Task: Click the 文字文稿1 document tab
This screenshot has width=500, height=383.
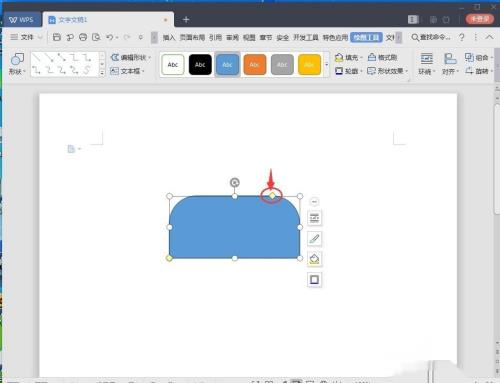Action: 108,20
